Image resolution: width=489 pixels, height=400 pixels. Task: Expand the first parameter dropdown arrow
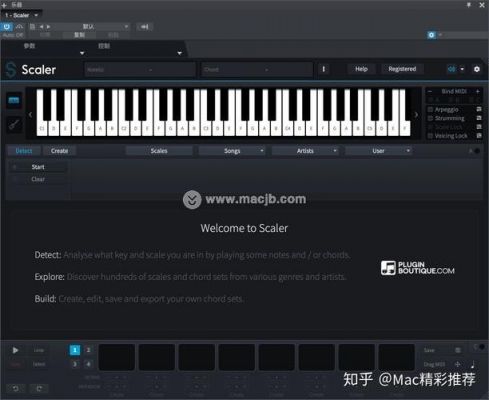coord(82,53)
